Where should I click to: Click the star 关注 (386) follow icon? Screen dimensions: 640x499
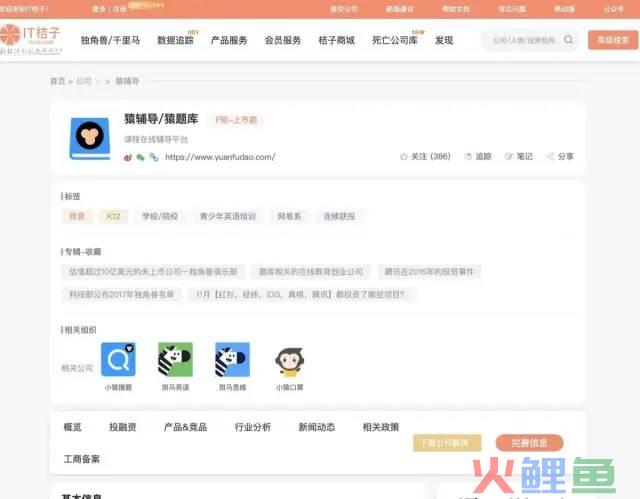(x=404, y=156)
